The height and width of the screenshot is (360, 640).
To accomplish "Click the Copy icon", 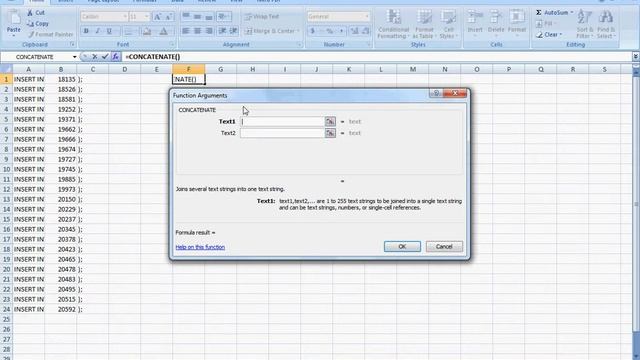I will tap(30, 24).
